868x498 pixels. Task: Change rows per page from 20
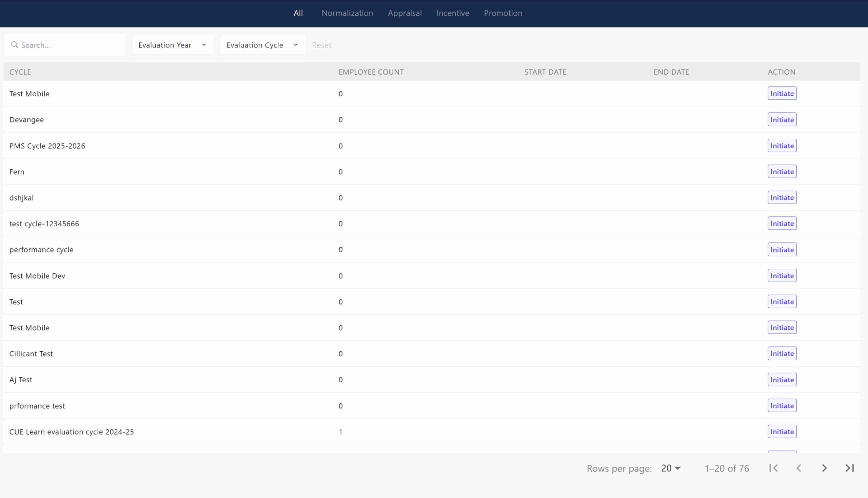pyautogui.click(x=671, y=468)
